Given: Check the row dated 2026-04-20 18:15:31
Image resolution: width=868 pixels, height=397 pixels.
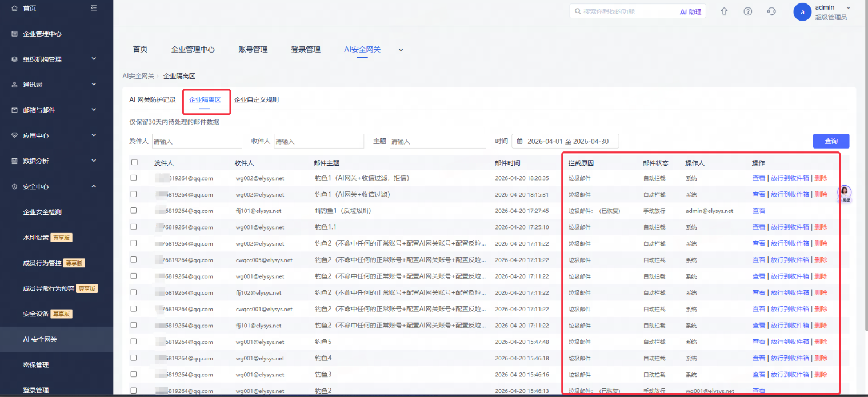Looking at the screenshot, I should point(134,194).
